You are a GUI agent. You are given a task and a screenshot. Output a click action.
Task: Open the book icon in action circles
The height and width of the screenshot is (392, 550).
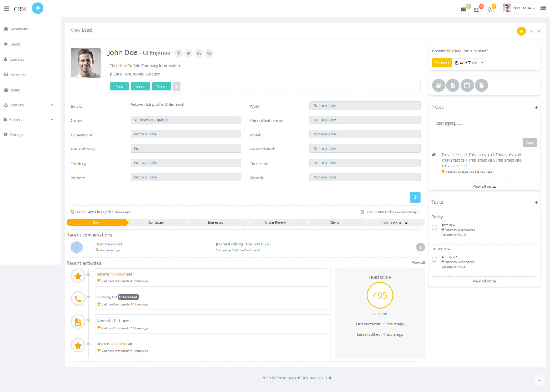(x=438, y=86)
